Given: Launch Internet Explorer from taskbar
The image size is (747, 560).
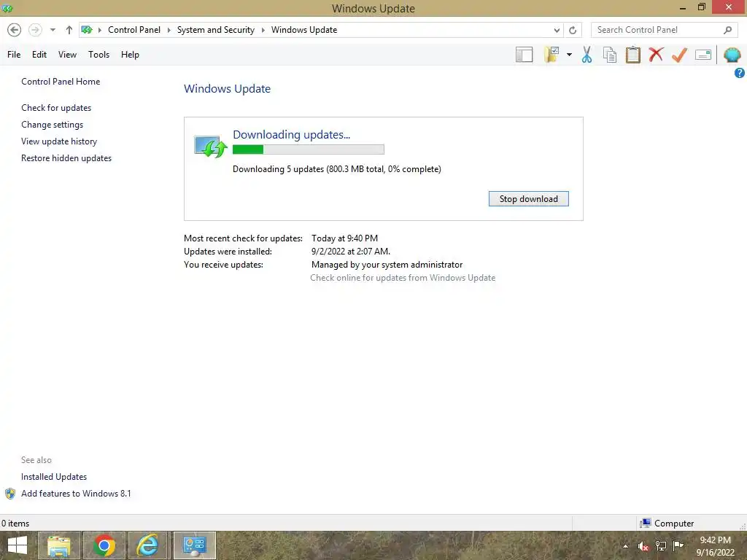Looking at the screenshot, I should pyautogui.click(x=148, y=545).
